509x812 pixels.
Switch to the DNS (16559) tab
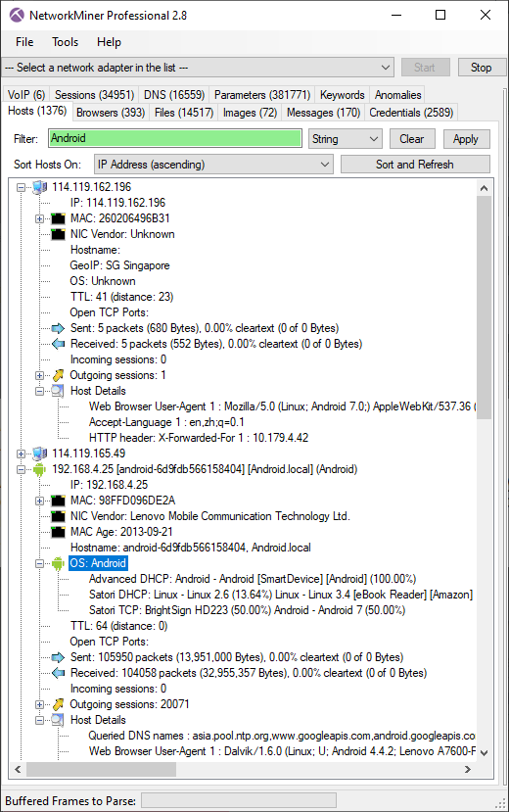coord(174,95)
